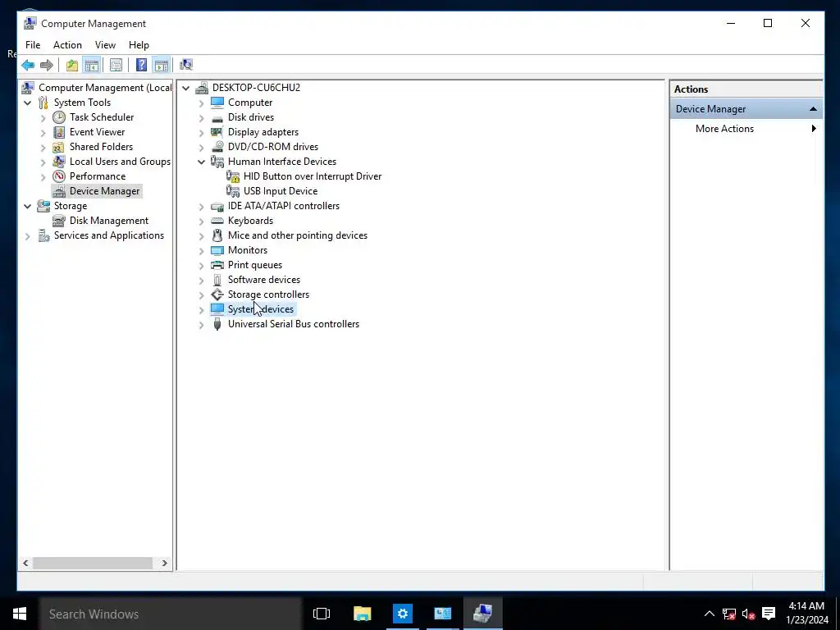Collapse the System Tools node
840x630 pixels.
27,103
